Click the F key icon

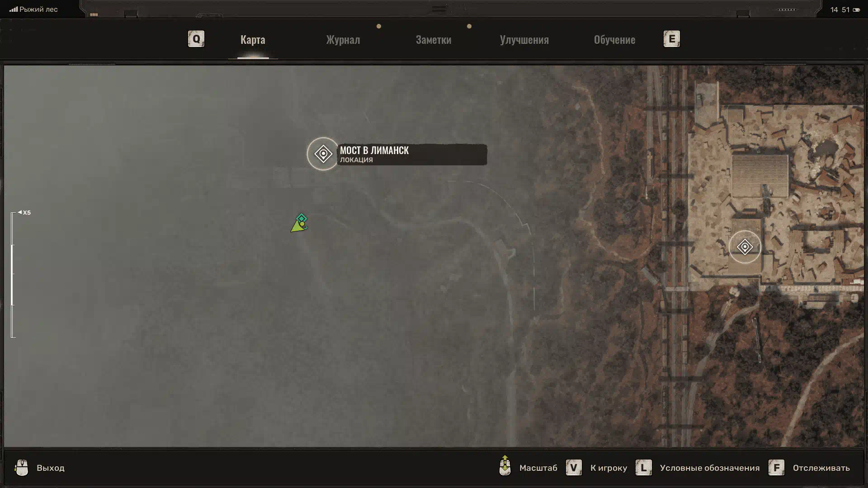(x=776, y=468)
